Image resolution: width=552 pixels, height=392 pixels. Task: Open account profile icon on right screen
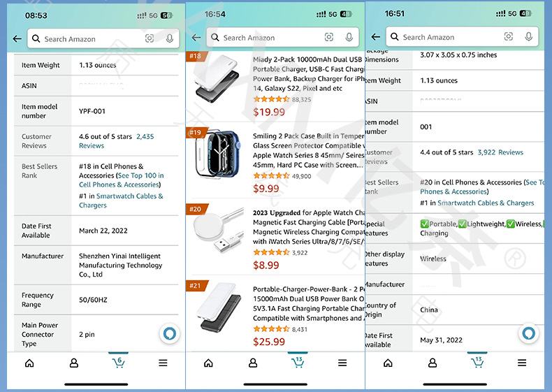click(x=433, y=363)
